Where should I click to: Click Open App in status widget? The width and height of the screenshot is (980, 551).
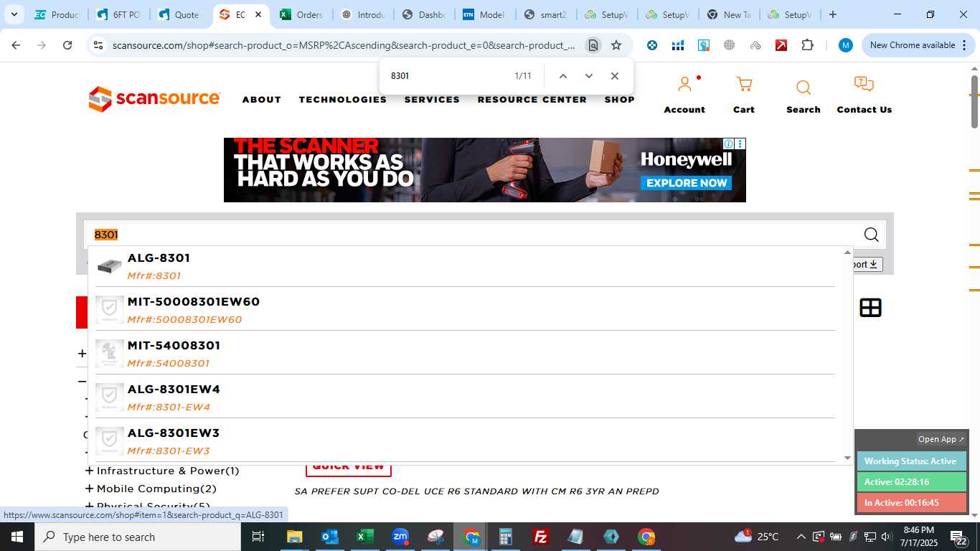[941, 439]
